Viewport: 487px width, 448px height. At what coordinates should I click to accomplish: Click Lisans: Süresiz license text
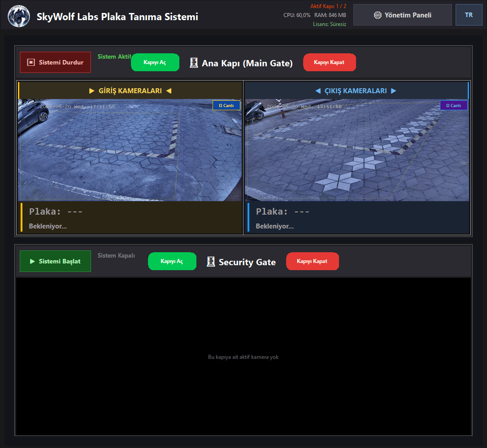(330, 24)
